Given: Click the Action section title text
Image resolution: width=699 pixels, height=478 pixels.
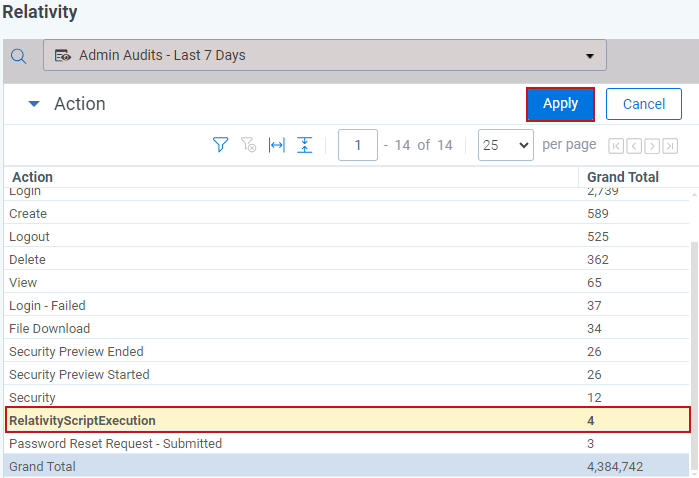Looking at the screenshot, I should pos(80,104).
